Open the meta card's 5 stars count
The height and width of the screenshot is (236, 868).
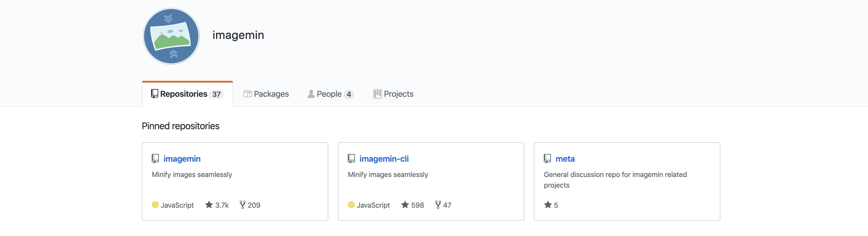[x=556, y=205]
